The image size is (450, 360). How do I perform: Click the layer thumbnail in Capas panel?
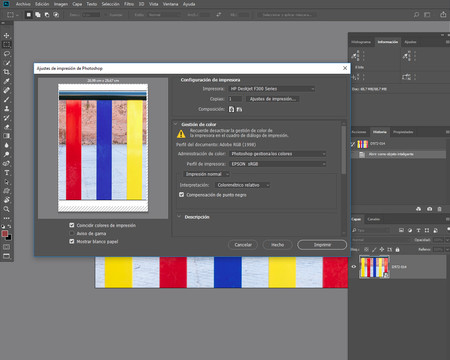374,267
